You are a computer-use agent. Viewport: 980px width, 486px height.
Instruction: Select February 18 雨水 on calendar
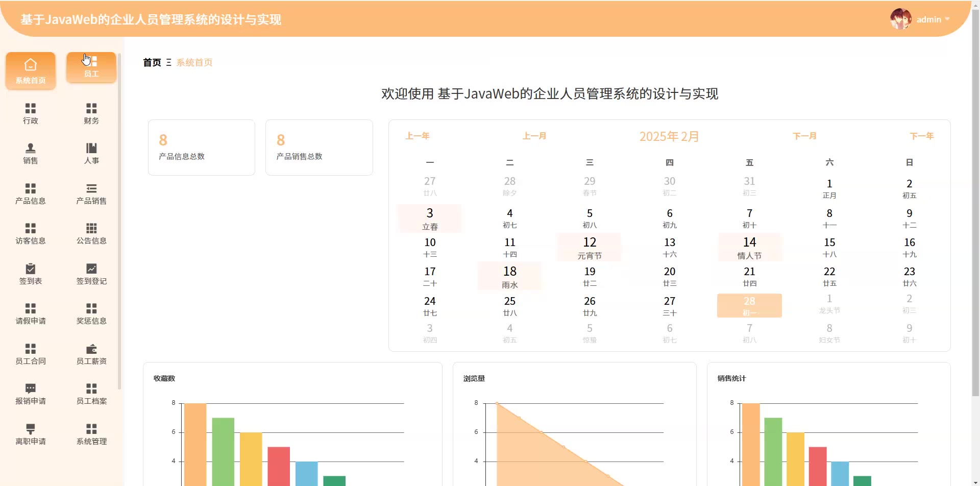point(509,277)
